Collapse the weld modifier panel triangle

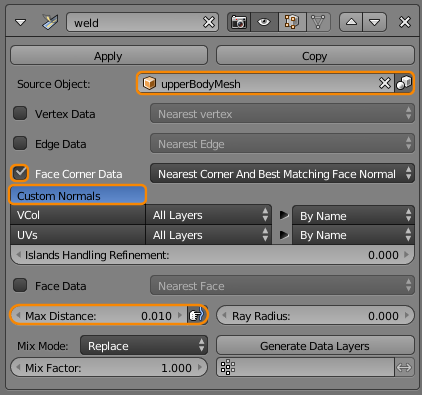(x=21, y=22)
